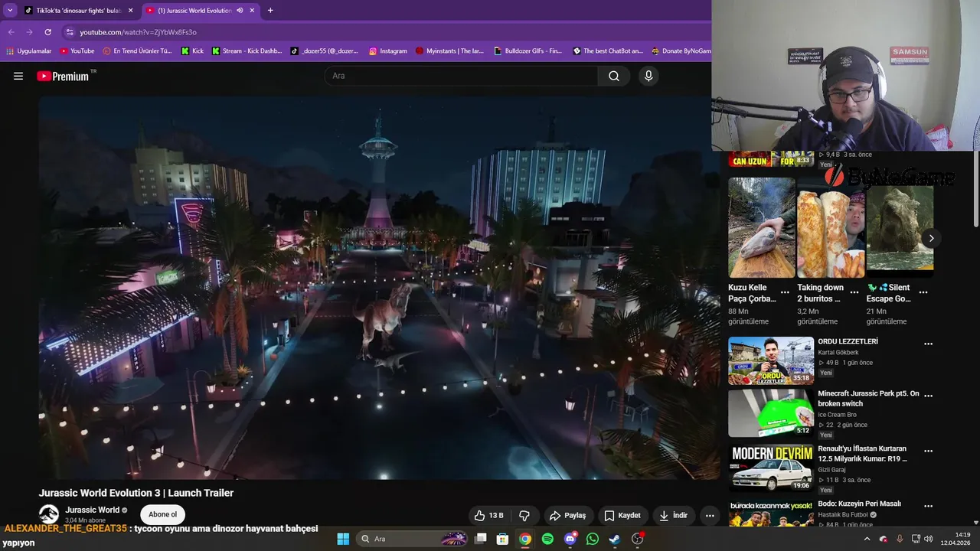Open Spotify from the taskbar
The width and height of the screenshot is (980, 551).
[x=547, y=539]
